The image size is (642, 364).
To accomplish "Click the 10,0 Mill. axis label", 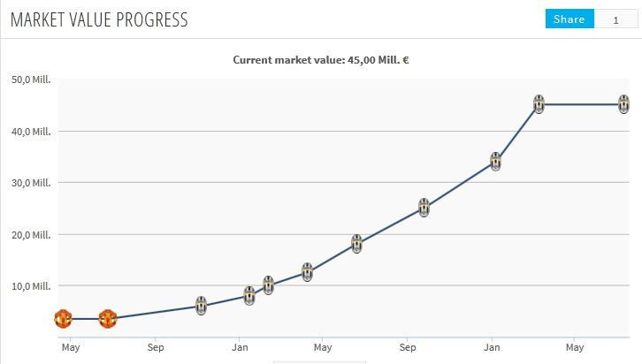I will 31,286.
